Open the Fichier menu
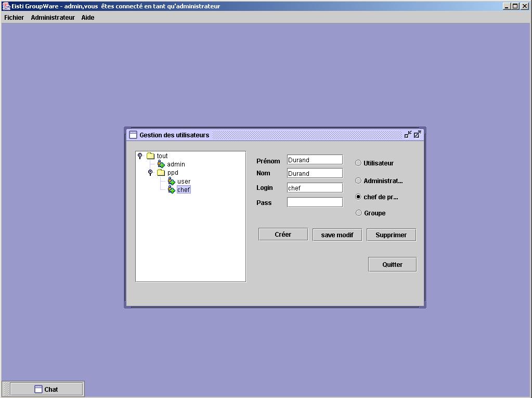 click(x=14, y=18)
